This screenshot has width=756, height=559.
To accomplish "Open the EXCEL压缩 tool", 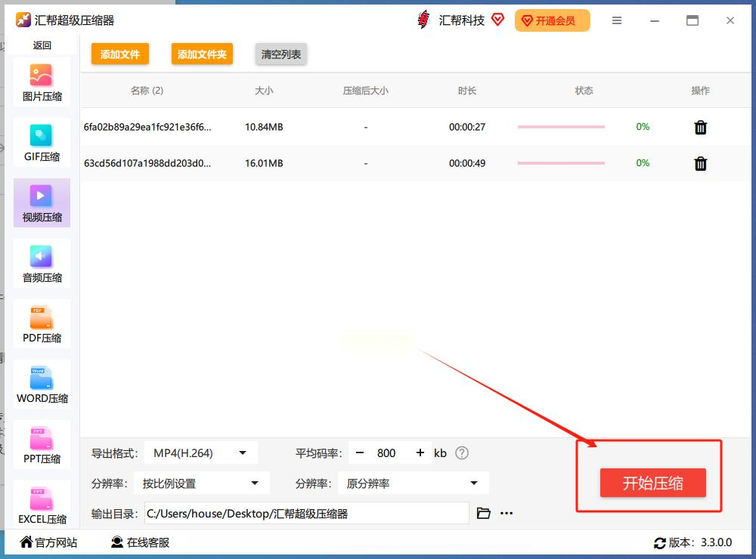I will 42,504.
